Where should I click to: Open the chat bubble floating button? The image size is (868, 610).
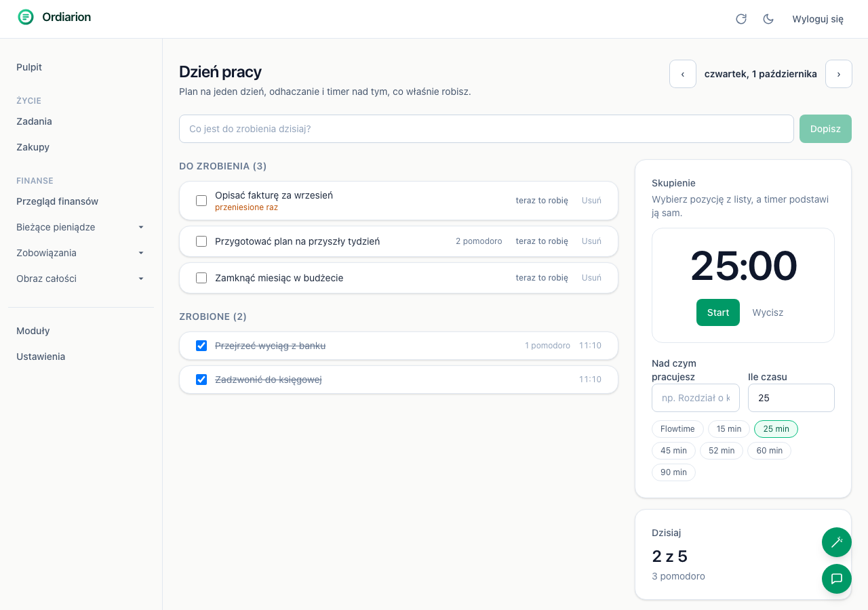click(837, 579)
